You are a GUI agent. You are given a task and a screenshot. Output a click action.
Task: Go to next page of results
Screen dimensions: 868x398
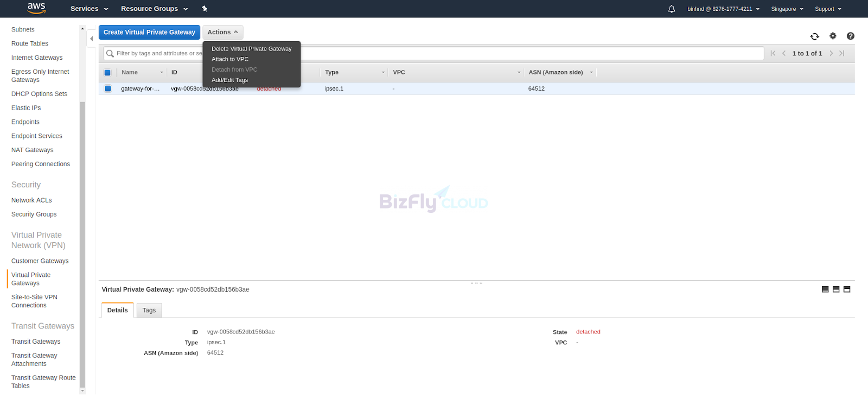(x=831, y=53)
